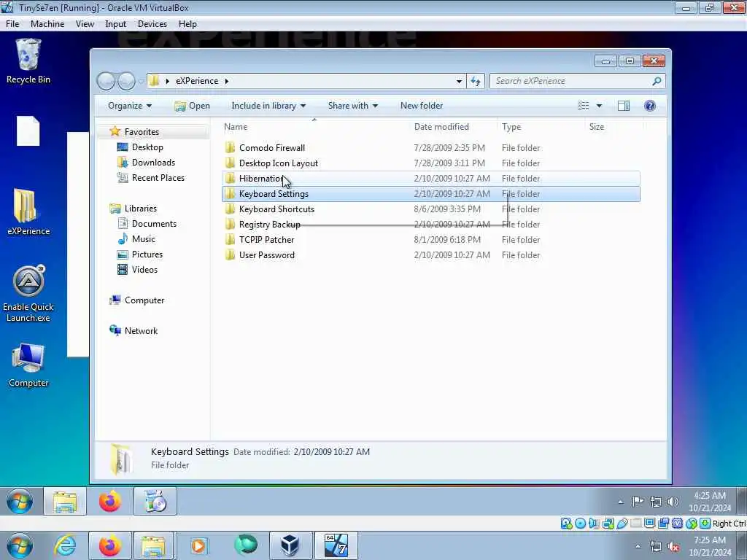Open Explorer help with the question mark icon

coord(649,106)
